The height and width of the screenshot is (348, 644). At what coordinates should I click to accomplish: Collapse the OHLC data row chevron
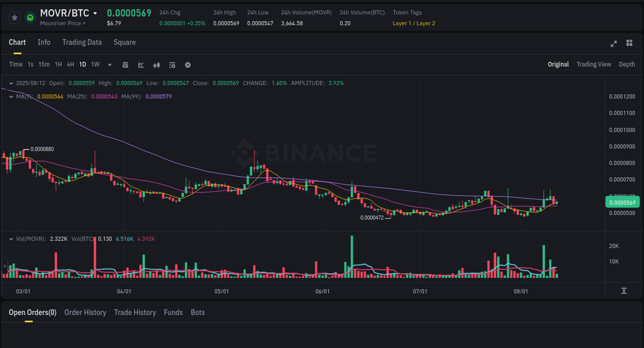pos(11,82)
